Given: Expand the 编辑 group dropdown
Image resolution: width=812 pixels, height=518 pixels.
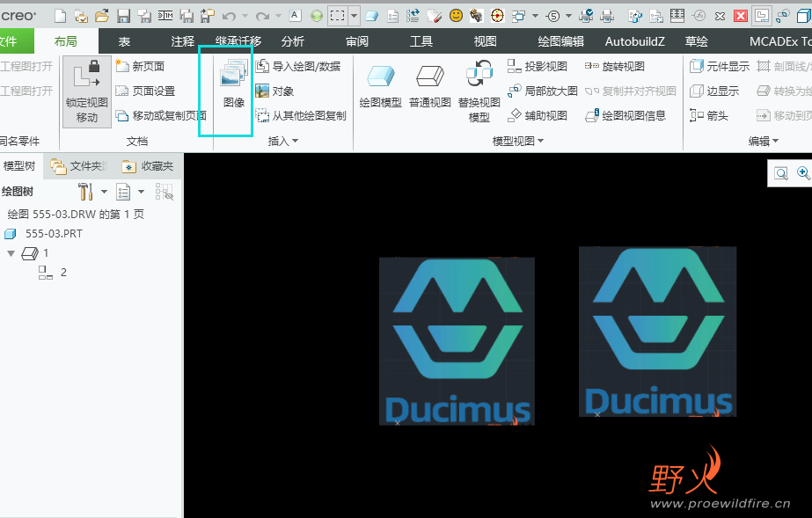Looking at the screenshot, I should click(764, 141).
